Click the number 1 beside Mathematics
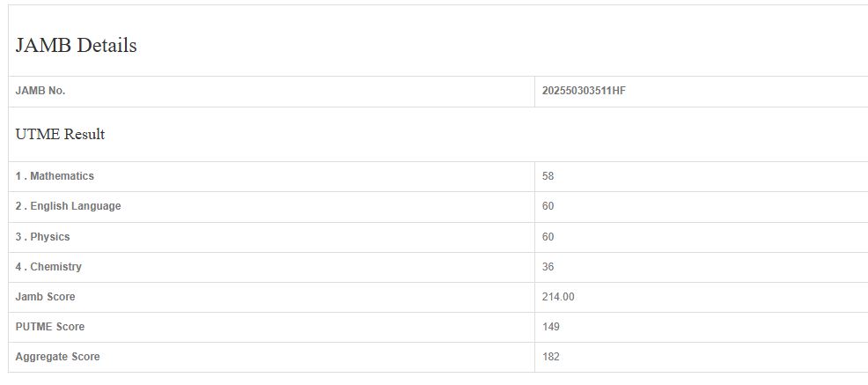 pos(18,176)
